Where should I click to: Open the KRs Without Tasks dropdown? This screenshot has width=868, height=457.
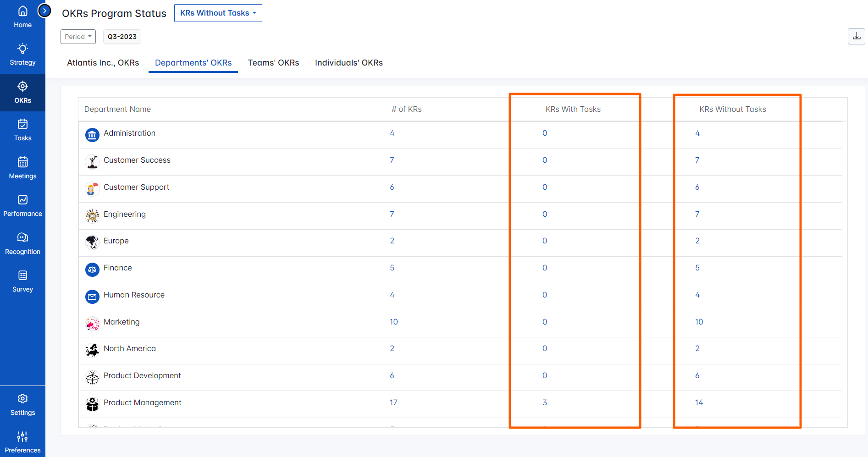pyautogui.click(x=218, y=13)
